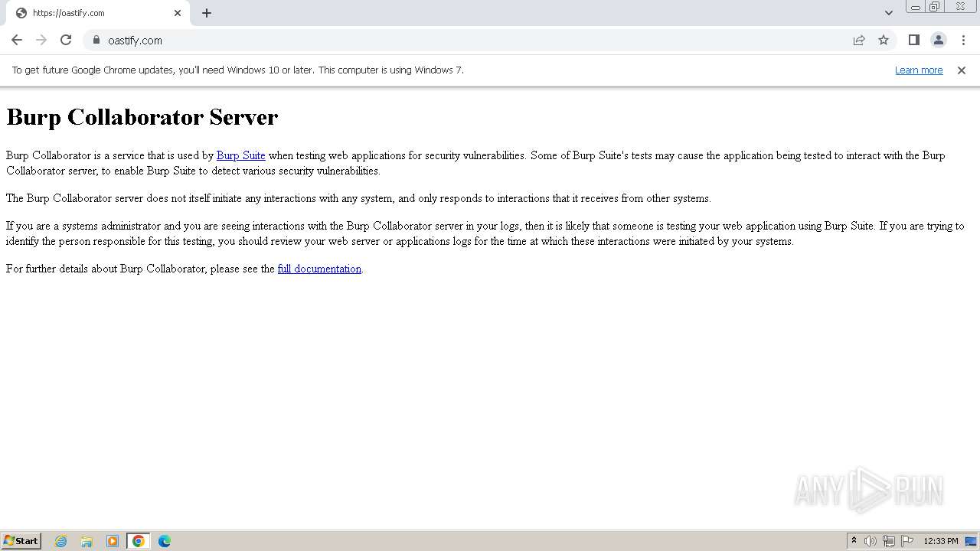Dismiss the Chrome update notification bar
Image resolution: width=980 pixels, height=551 pixels.
(962, 70)
